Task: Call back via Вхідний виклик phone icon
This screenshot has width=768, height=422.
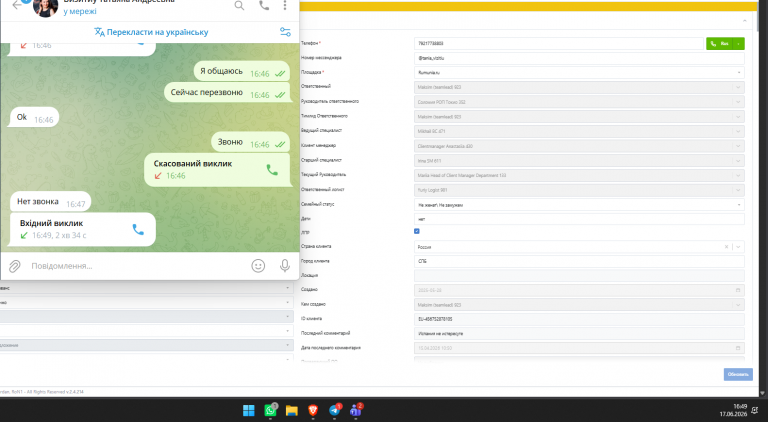Action: [x=138, y=229]
